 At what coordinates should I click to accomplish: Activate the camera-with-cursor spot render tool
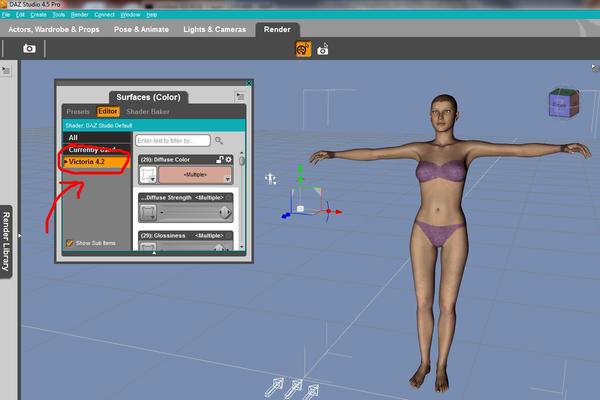(x=323, y=49)
